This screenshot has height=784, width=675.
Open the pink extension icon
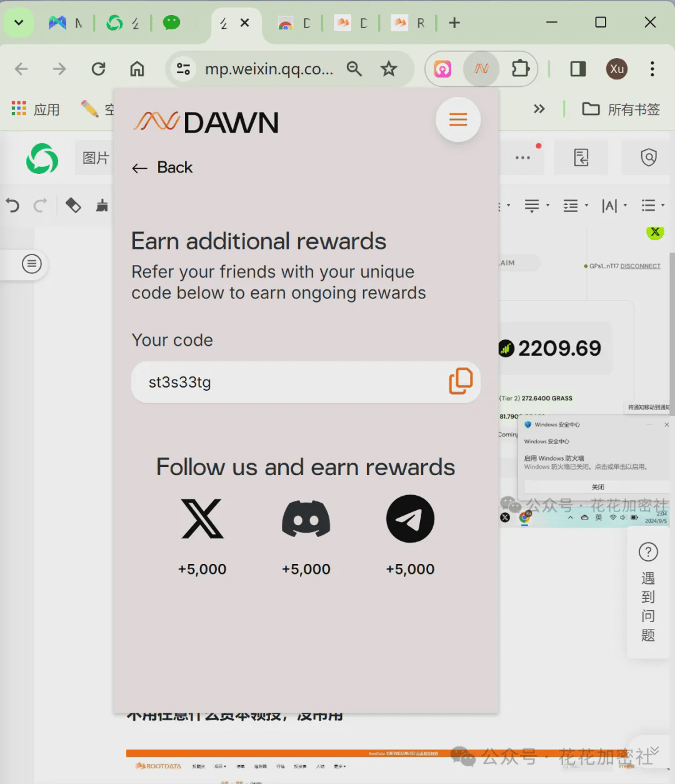tap(442, 69)
